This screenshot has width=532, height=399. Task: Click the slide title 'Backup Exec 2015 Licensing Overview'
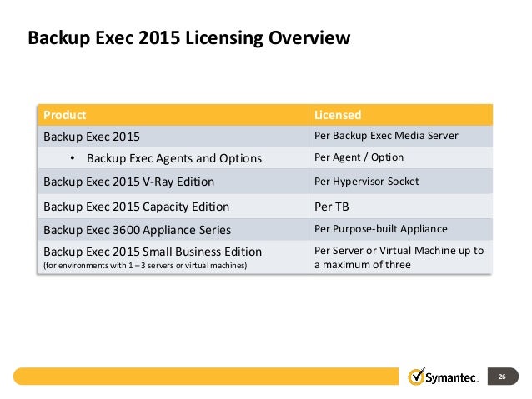(188, 38)
